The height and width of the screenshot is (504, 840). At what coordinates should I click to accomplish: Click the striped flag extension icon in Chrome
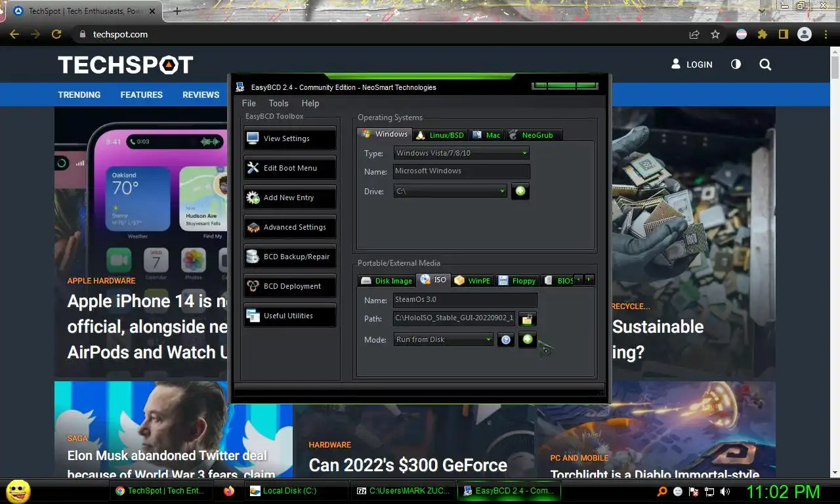tap(742, 34)
